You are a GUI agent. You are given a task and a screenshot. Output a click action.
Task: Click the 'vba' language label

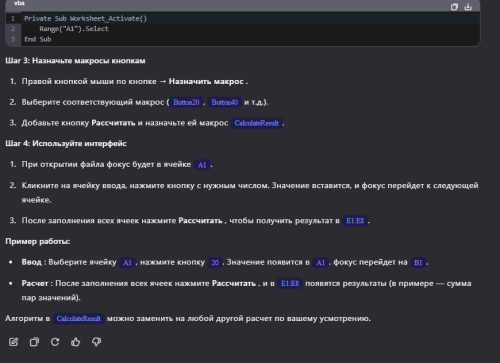[19, 3]
